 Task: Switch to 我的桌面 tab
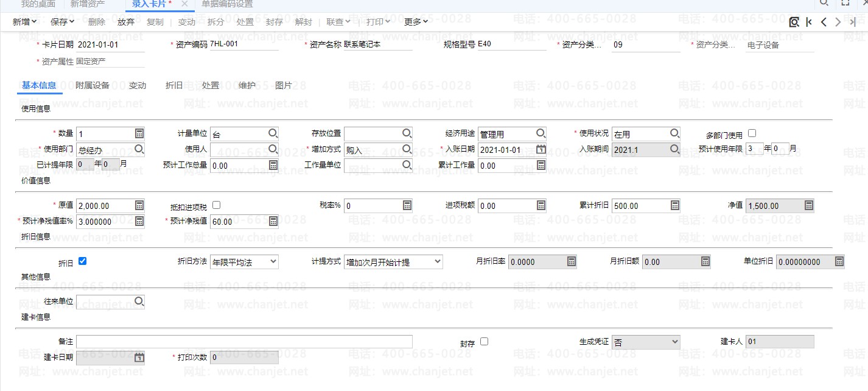click(38, 4)
